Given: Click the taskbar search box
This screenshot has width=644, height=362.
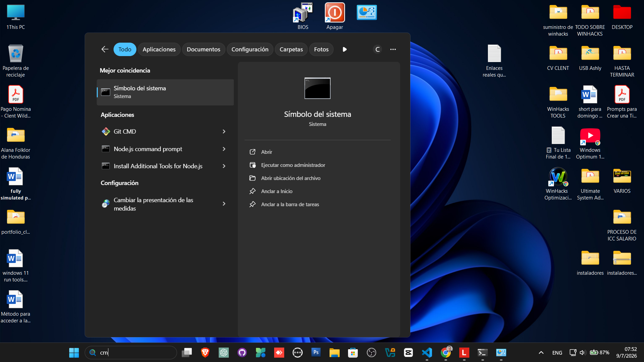Looking at the screenshot, I should pyautogui.click(x=131, y=352).
